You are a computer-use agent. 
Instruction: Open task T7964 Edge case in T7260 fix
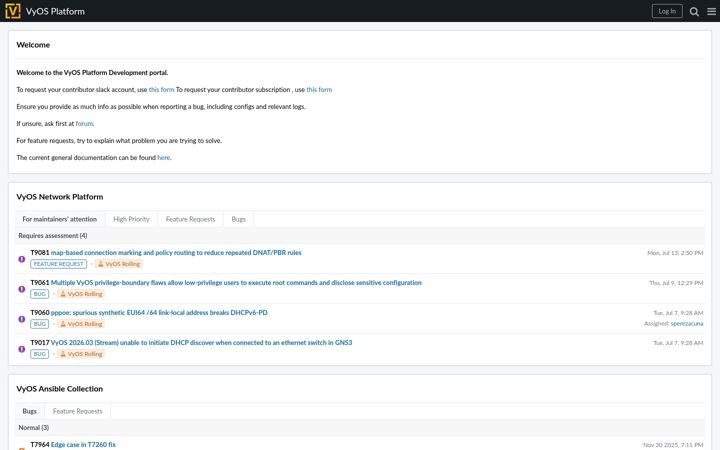tap(83, 444)
